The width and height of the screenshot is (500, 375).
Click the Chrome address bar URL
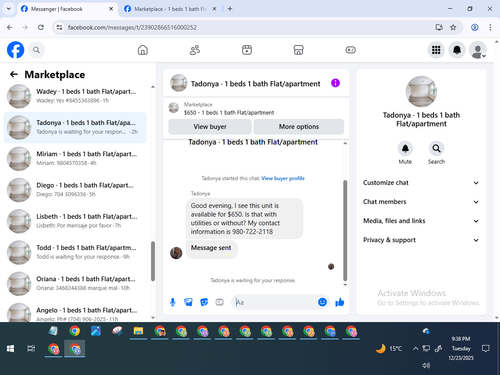click(132, 27)
